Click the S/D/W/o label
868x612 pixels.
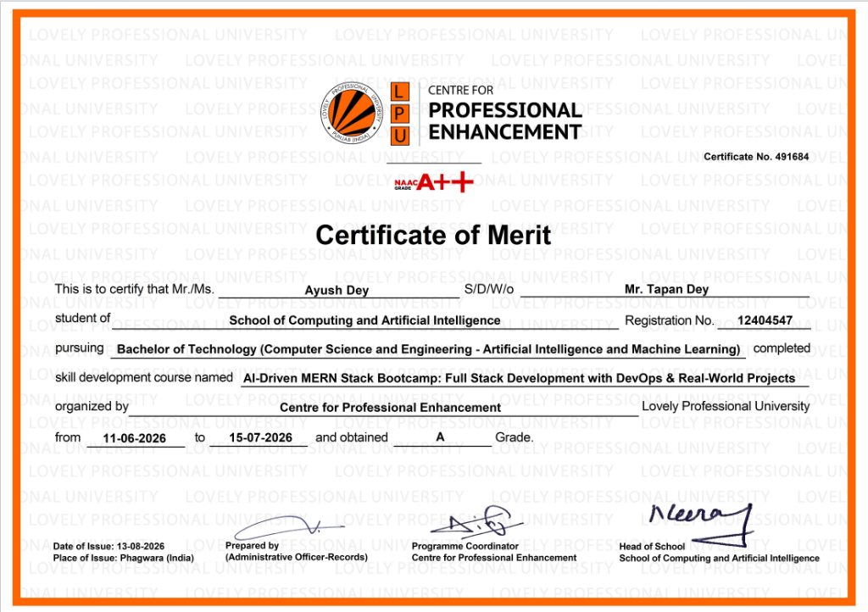pos(489,289)
